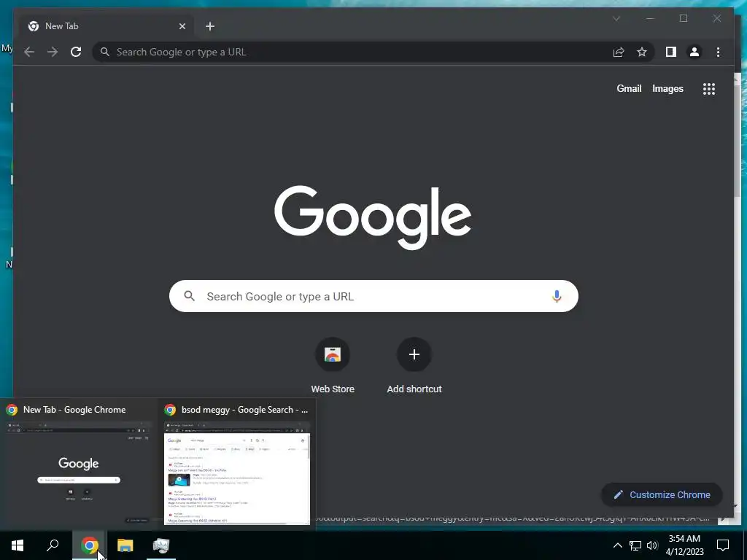Click the Add shortcut plus icon

414,354
